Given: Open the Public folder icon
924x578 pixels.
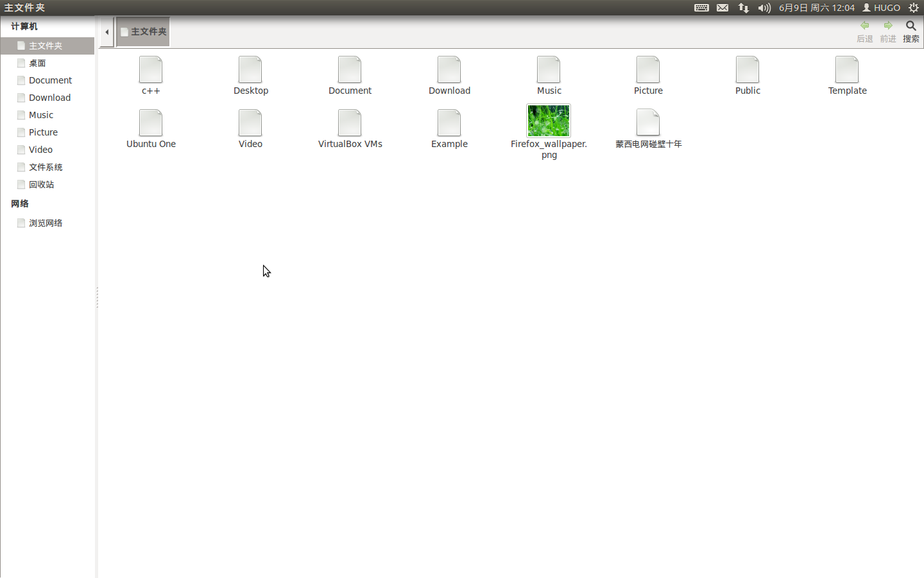Looking at the screenshot, I should pyautogui.click(x=748, y=69).
